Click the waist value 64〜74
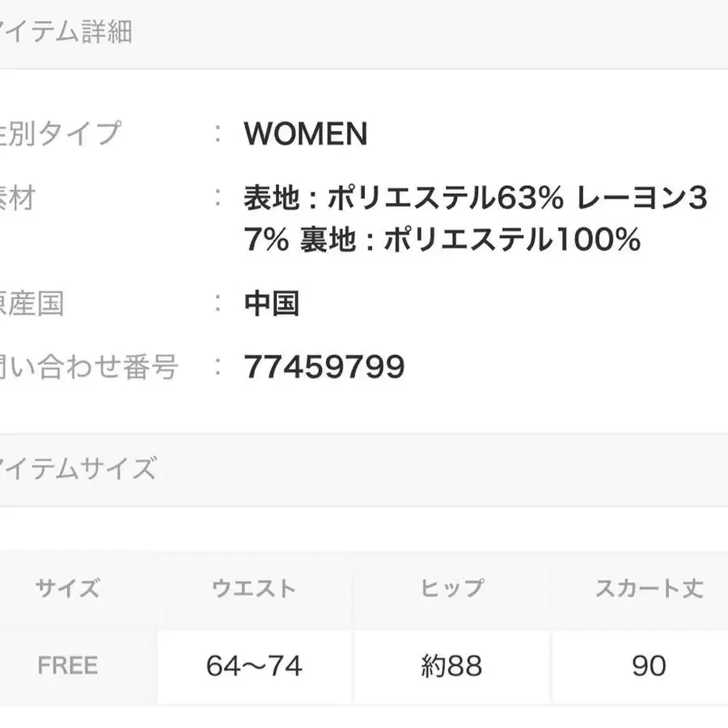The height and width of the screenshot is (728, 728). [x=254, y=666]
